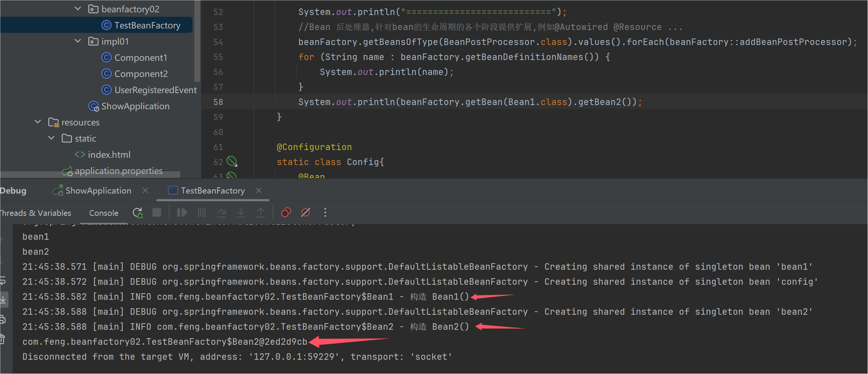Click 'BeanPostProcessor' class reference in line 54
The height and width of the screenshot is (374, 868).
489,42
